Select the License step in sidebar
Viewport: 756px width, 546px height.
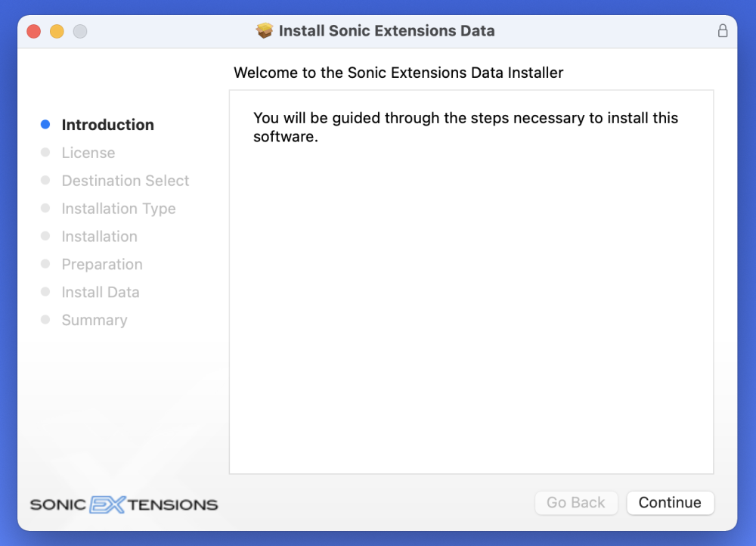(88, 153)
